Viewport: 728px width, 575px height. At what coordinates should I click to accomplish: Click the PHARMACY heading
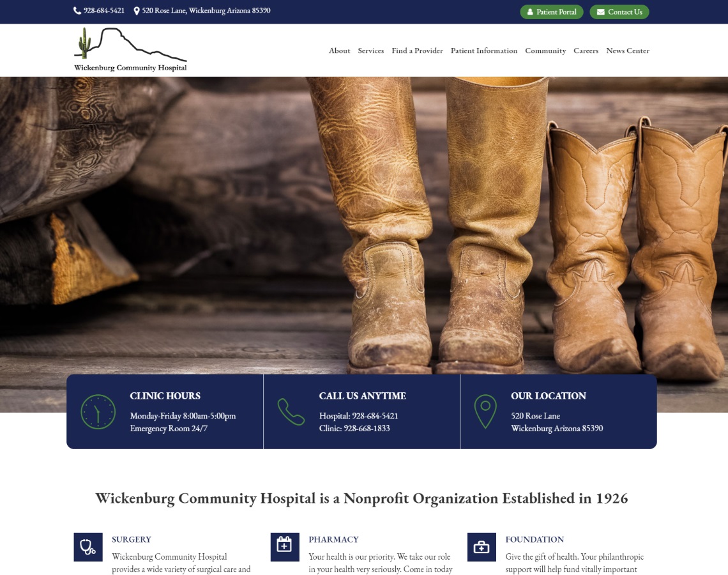pos(333,539)
